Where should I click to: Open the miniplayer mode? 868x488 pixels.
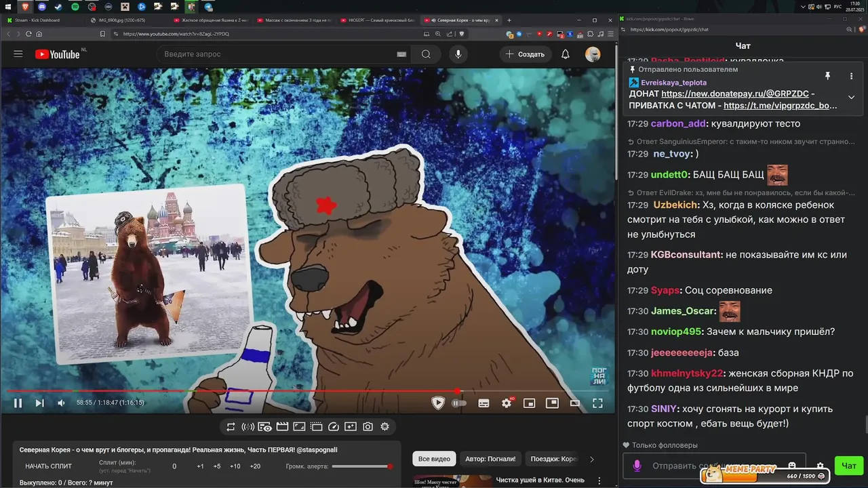529,403
